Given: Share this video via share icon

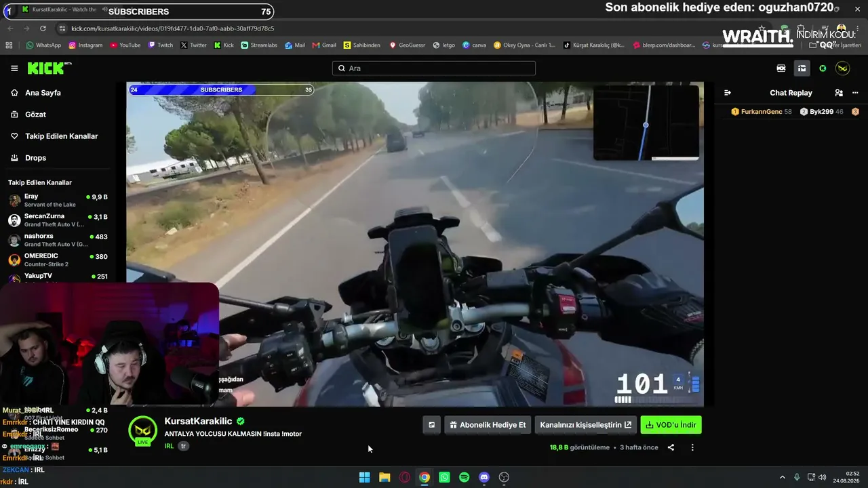Looking at the screenshot, I should (x=671, y=447).
